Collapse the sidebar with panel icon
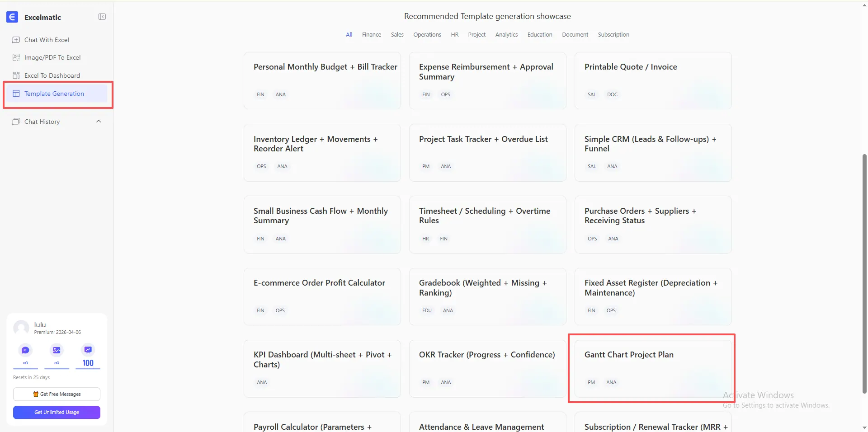Screen dimensions: 868x432 pos(102,17)
